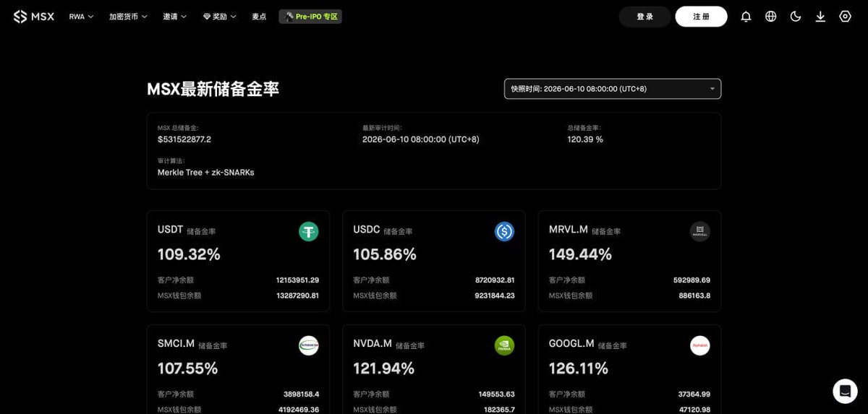Viewport: 868px width, 414px height.
Task: Open the settings gear icon
Action: (x=845, y=17)
